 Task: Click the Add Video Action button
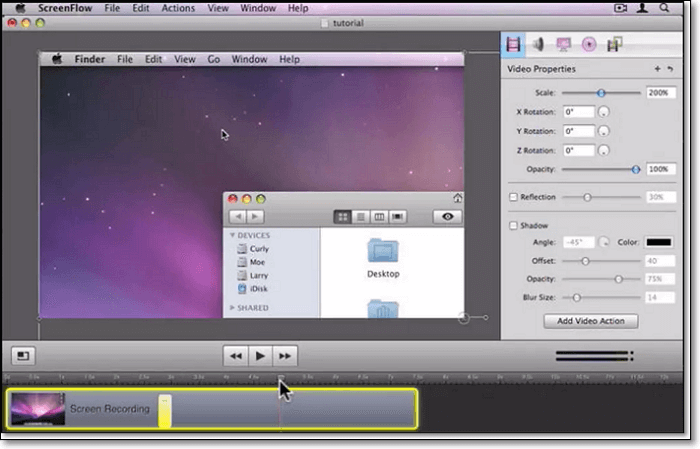tap(590, 321)
